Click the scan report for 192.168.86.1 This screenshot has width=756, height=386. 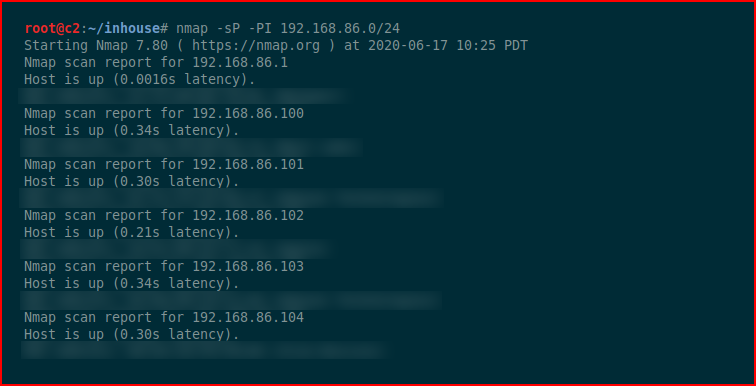156,63
